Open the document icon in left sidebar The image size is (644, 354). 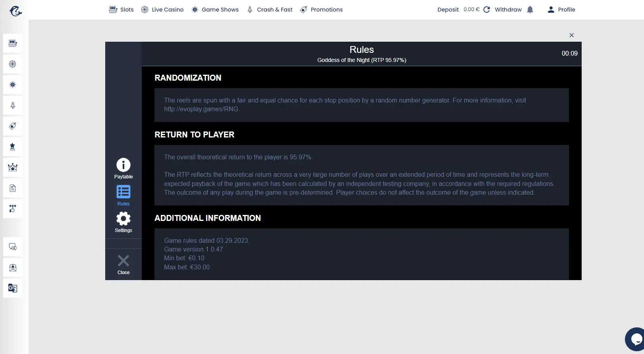(13, 188)
